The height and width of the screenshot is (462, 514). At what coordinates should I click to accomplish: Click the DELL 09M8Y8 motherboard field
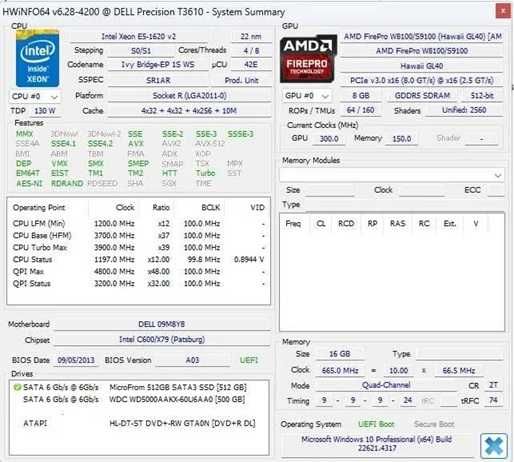[x=162, y=324]
